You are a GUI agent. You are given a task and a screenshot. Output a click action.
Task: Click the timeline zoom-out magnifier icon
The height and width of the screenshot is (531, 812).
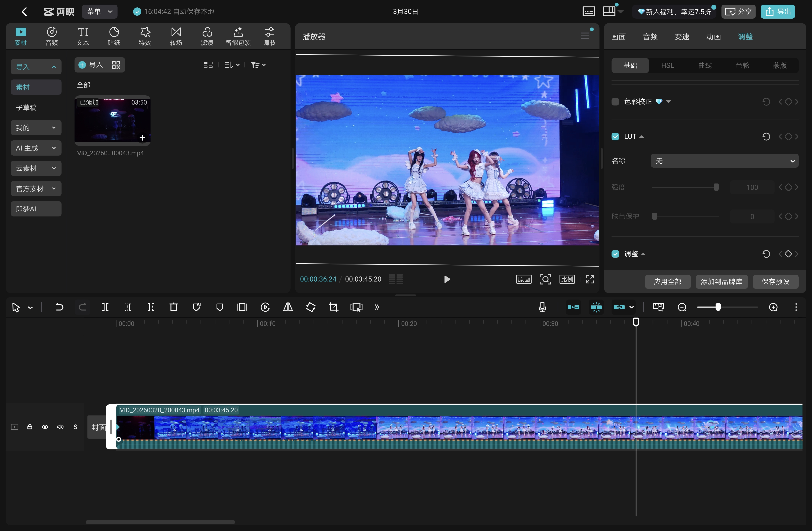(682, 307)
